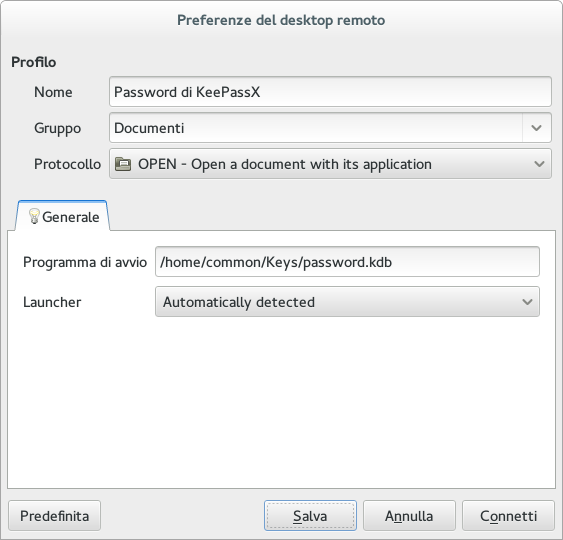Click inside the Gruppo text entry showing Documenti
563x540 pixels.
click(316, 128)
